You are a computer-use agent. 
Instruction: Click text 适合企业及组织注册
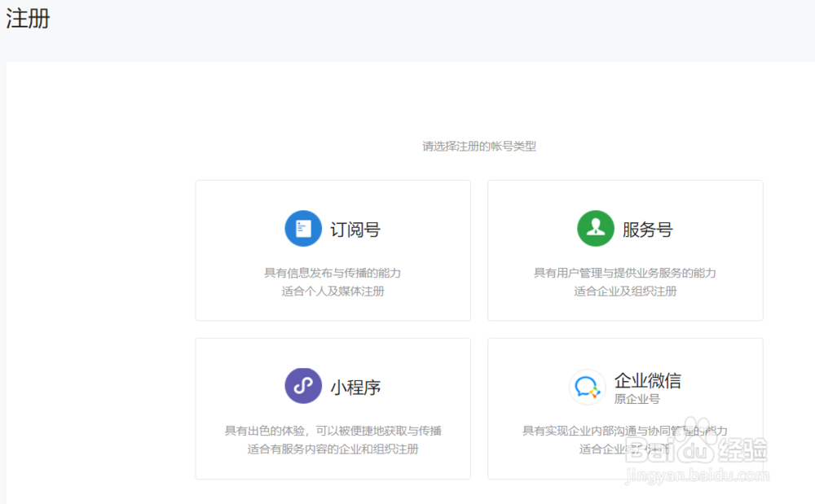(x=625, y=291)
